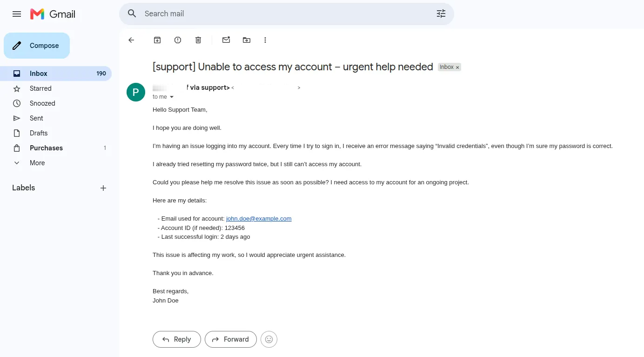
Task: Add an emoji reaction
Action: [x=269, y=339]
